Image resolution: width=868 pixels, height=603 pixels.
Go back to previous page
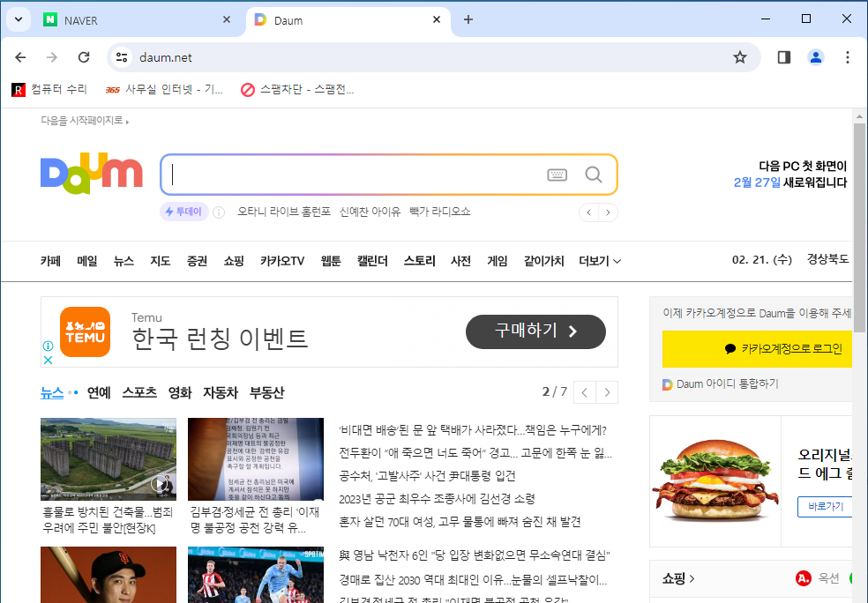pyautogui.click(x=20, y=57)
